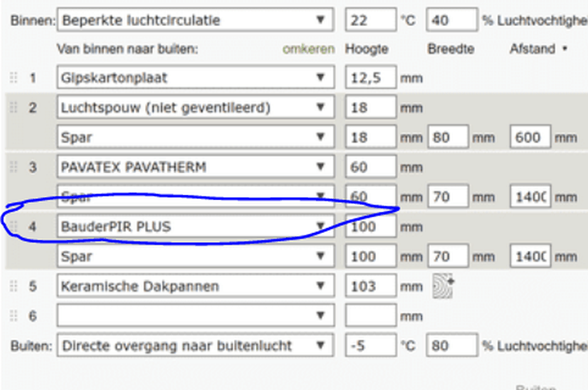Edit layer 3 Spar spacing field 1400
The image size is (588, 390).
tap(530, 197)
